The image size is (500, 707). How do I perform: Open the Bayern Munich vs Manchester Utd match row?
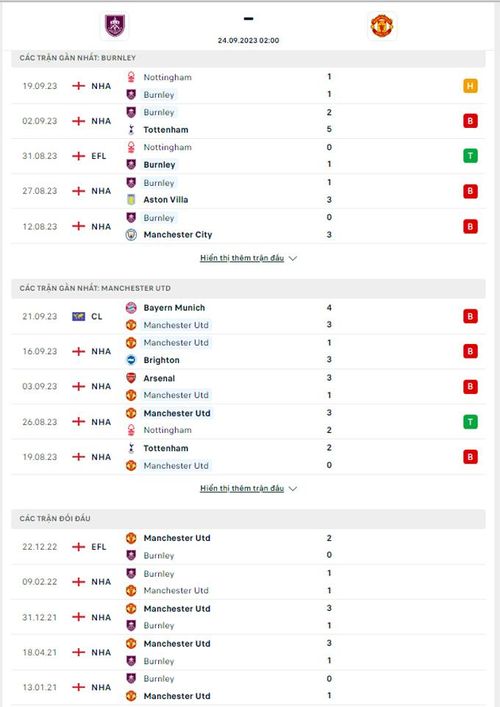pyautogui.click(x=248, y=317)
